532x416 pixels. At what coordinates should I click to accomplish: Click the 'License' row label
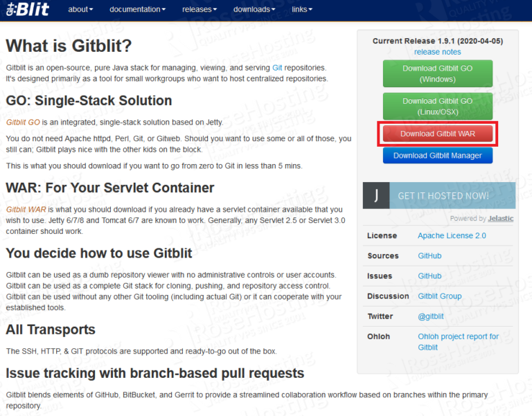382,235
